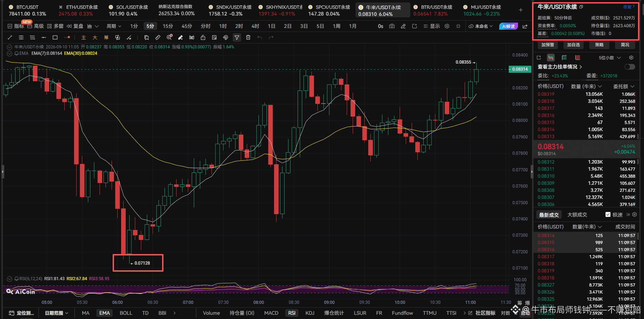Select the MACD indicator in bottom bar

pos(271,313)
